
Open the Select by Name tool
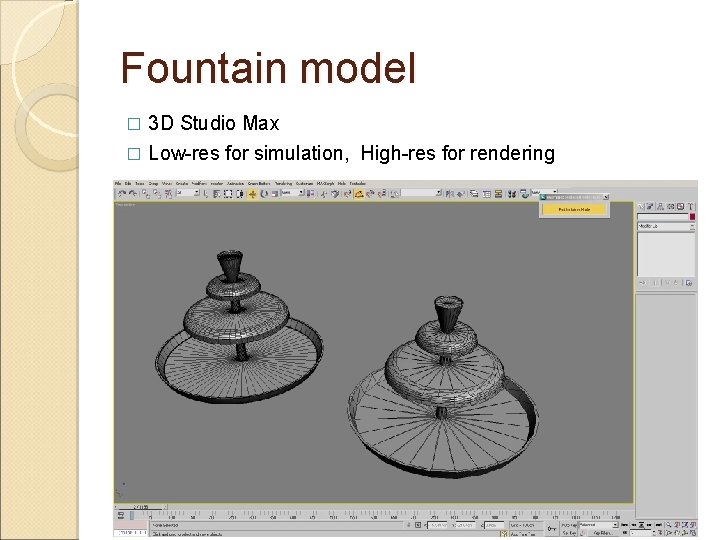(216, 194)
